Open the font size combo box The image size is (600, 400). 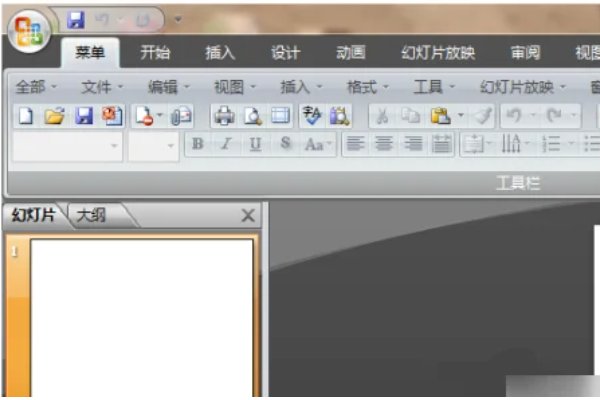153,146
